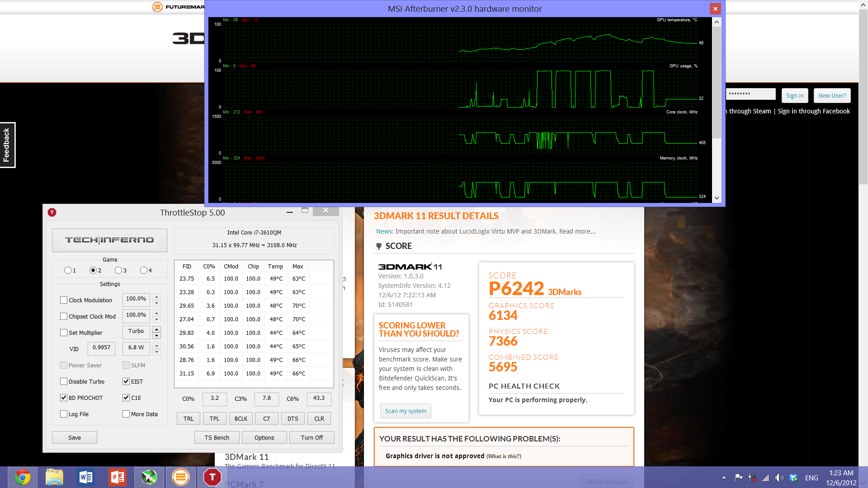Screen dimensions: 868x488
Task: Increase Chipset Clock Mod stepper up
Action: click(x=157, y=313)
